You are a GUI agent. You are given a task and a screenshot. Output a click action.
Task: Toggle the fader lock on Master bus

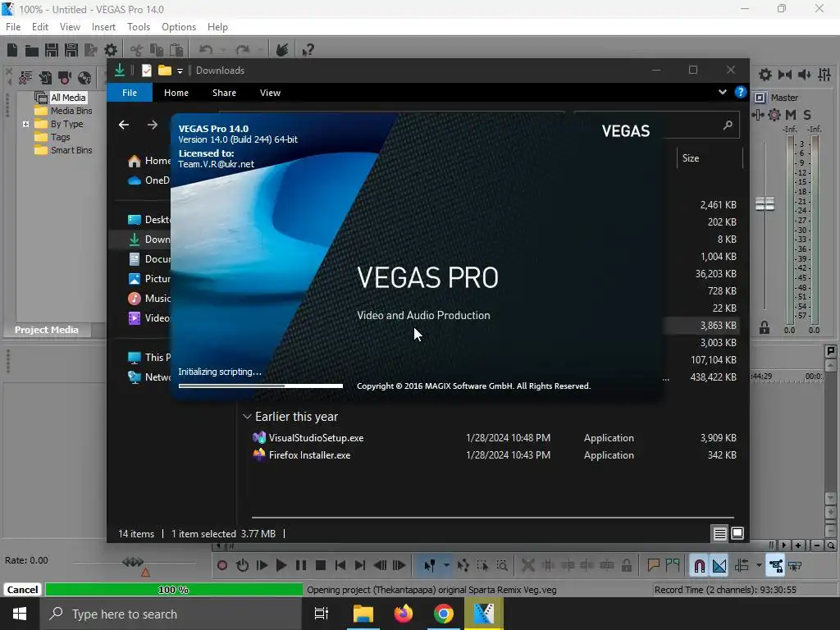765,327
